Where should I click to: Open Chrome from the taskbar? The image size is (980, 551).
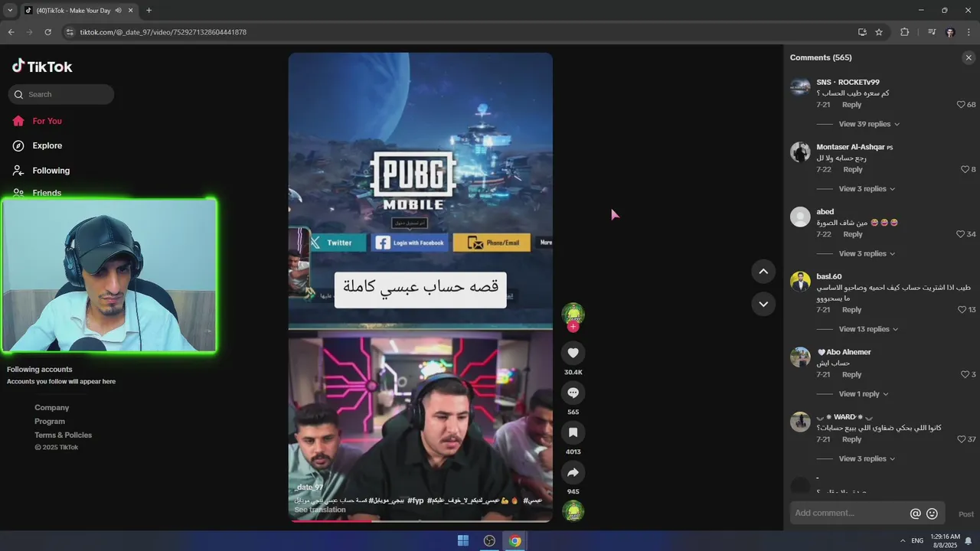point(515,541)
